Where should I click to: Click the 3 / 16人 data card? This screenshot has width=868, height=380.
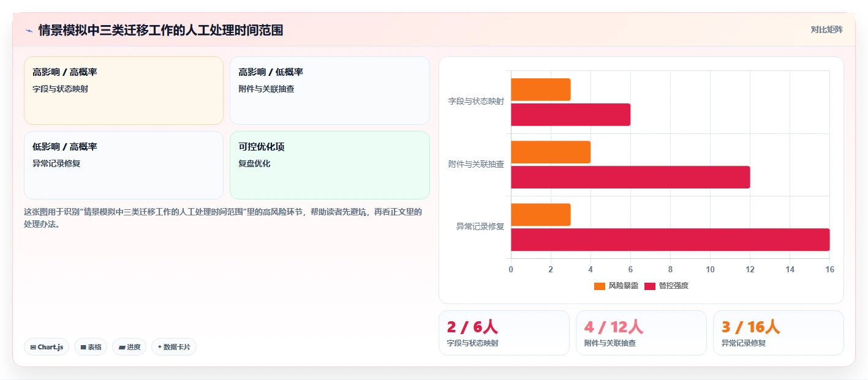(x=779, y=332)
